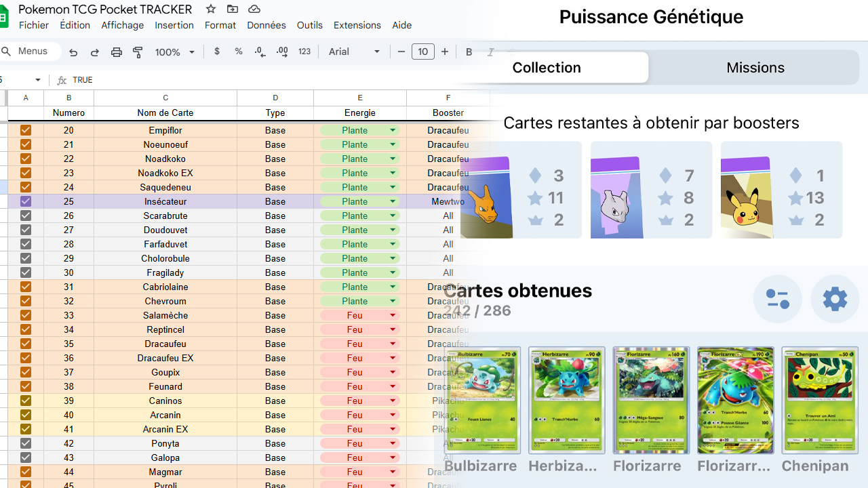868x488 pixels.
Task: Decrease font size with minus button
Action: [401, 52]
